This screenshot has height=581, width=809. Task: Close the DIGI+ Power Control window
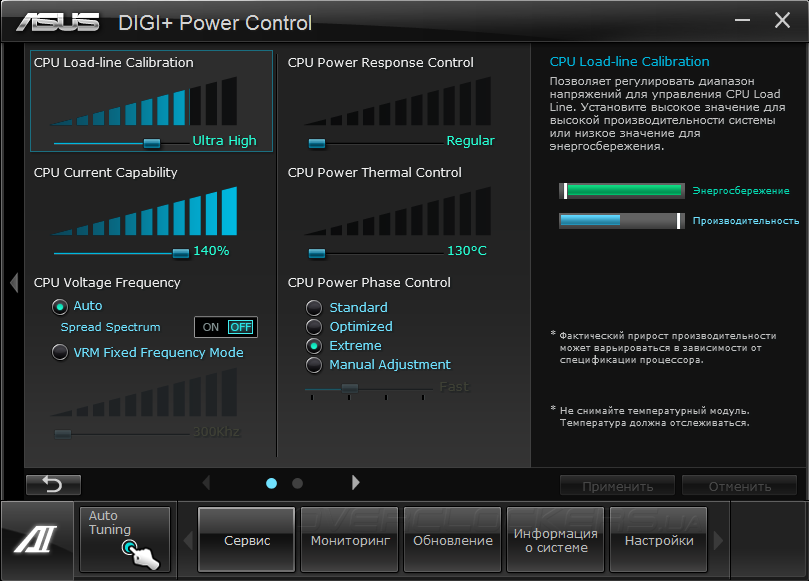coord(782,20)
